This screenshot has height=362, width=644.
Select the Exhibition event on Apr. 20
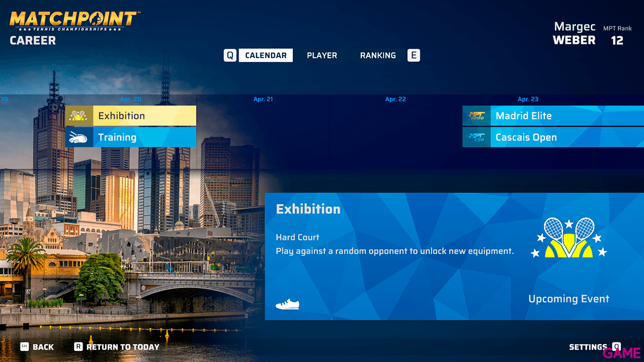click(131, 116)
